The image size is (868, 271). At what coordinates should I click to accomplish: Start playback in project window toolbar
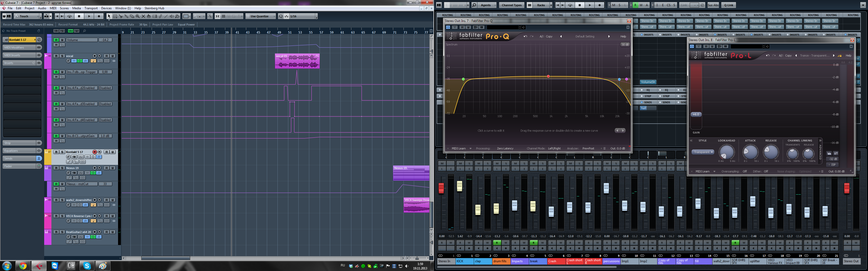point(89,16)
